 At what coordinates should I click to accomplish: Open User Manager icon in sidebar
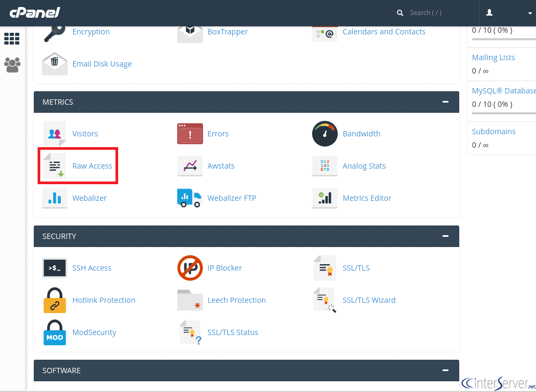pos(12,64)
